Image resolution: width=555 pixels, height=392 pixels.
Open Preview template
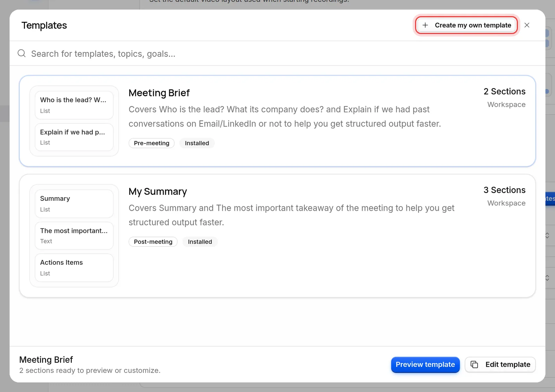(x=425, y=365)
